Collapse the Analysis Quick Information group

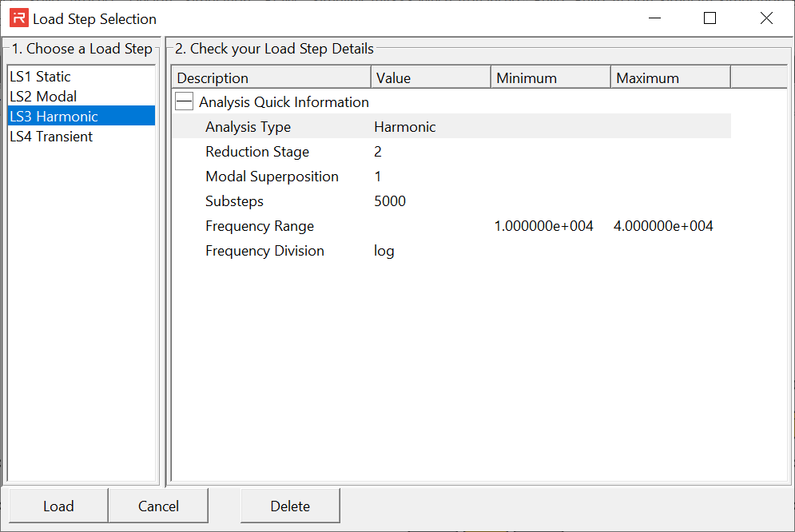tap(184, 101)
